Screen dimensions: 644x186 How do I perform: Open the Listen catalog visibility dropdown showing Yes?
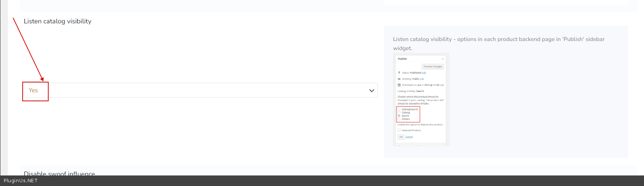tap(200, 90)
